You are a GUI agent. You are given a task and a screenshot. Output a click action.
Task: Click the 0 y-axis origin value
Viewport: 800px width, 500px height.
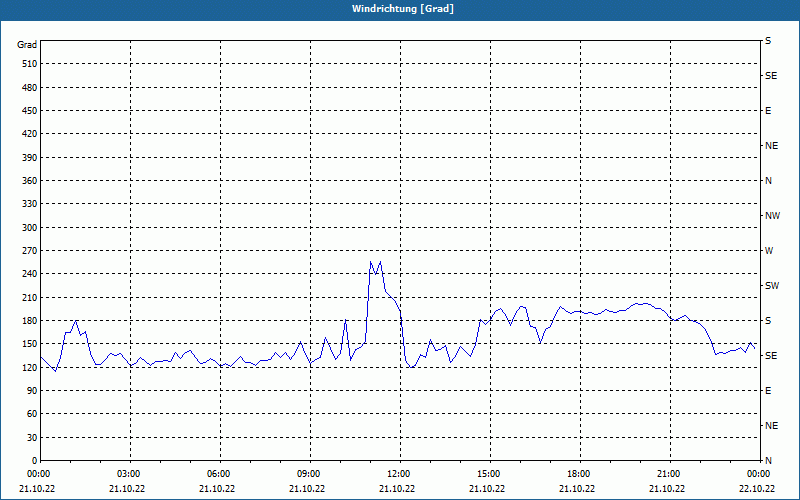pos(35,461)
